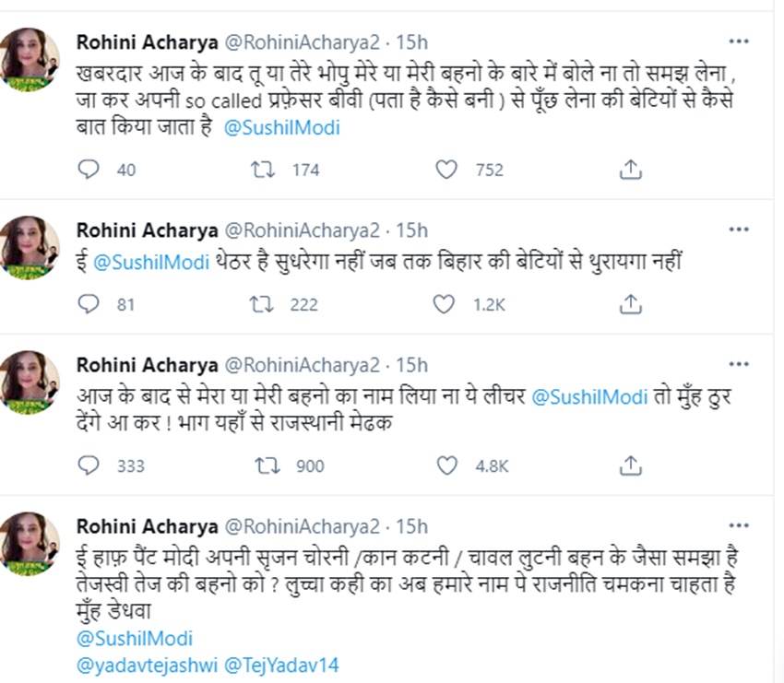Share the tweet with 1.2K likes
The height and width of the screenshot is (683, 784).
[x=631, y=303]
